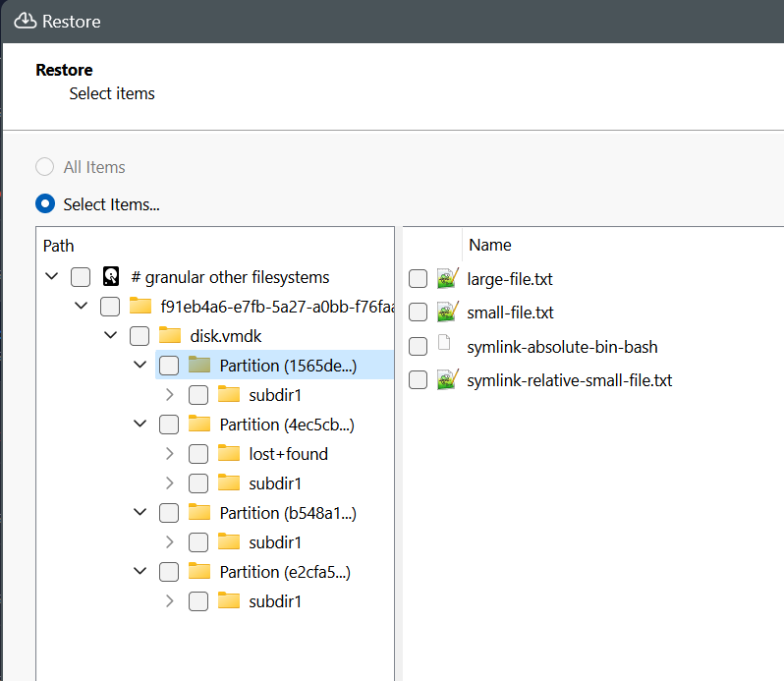Tick the checkbox for Partition (1565de...)
This screenshot has width=784, height=681.
click(169, 366)
